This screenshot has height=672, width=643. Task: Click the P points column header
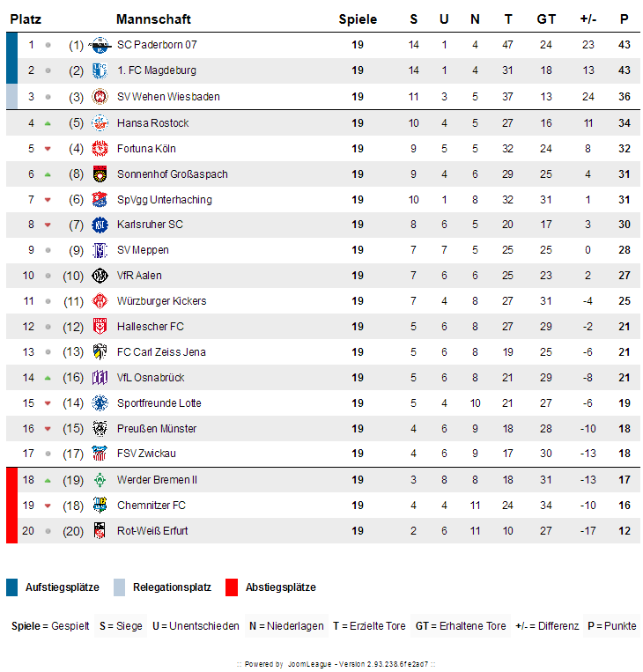[x=625, y=19]
